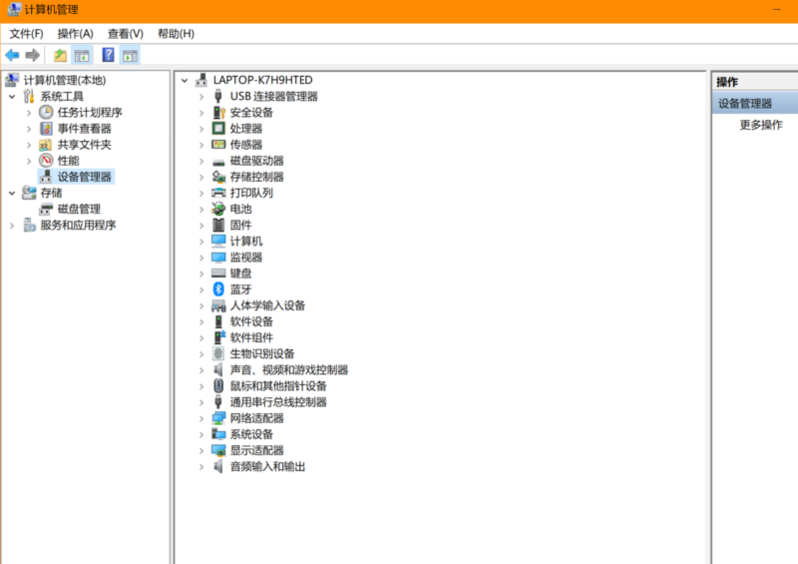The height and width of the screenshot is (564, 798).
Task: Expand the 网络适配器 device category
Action: pyautogui.click(x=201, y=418)
